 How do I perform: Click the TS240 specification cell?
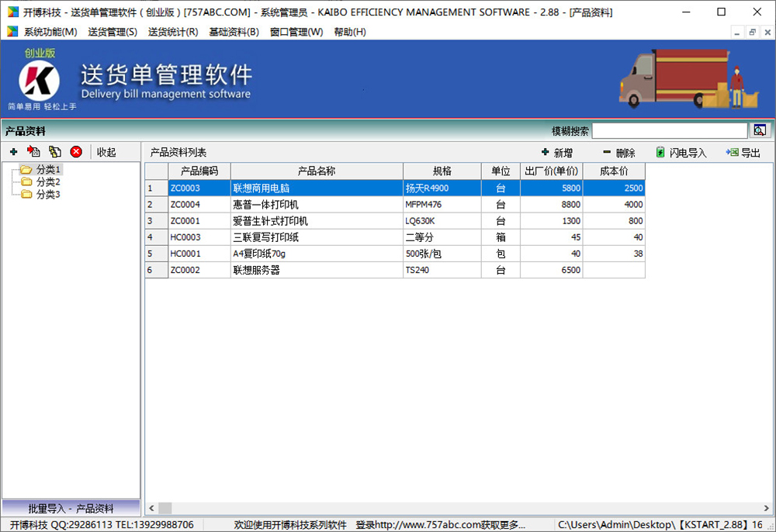442,269
